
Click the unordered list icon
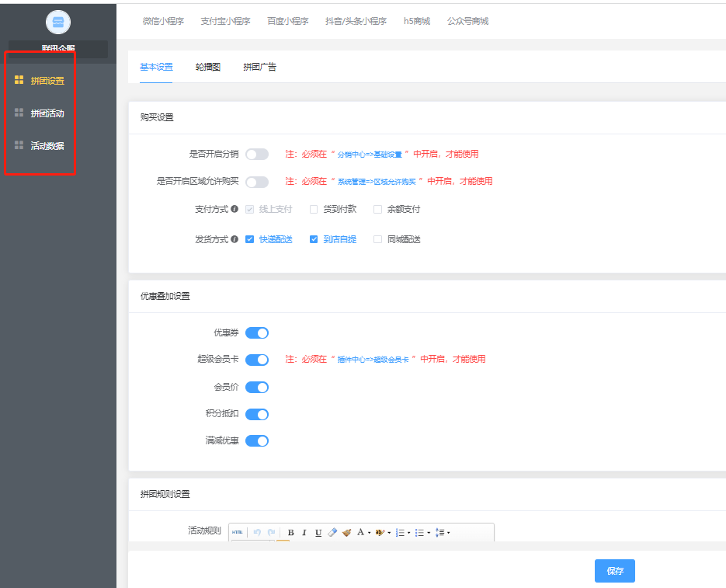tap(420, 532)
